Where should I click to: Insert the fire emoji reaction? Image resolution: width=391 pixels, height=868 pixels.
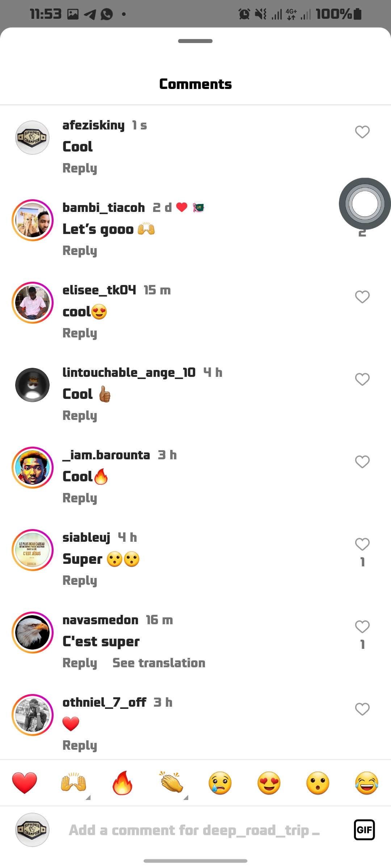pyautogui.click(x=122, y=783)
